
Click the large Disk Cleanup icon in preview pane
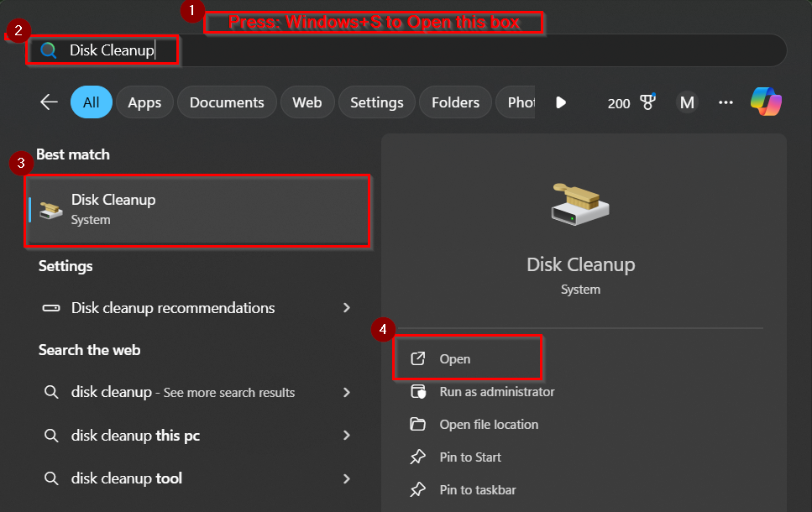point(580,204)
